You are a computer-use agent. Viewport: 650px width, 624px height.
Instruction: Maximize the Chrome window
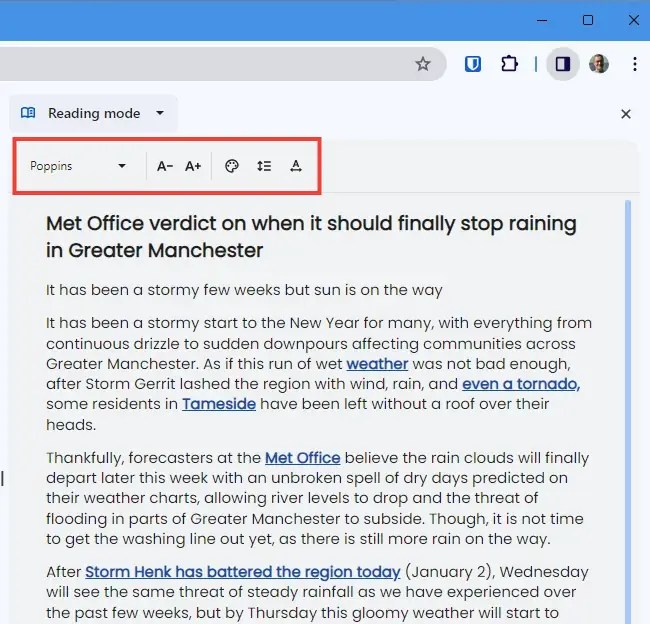click(x=587, y=20)
